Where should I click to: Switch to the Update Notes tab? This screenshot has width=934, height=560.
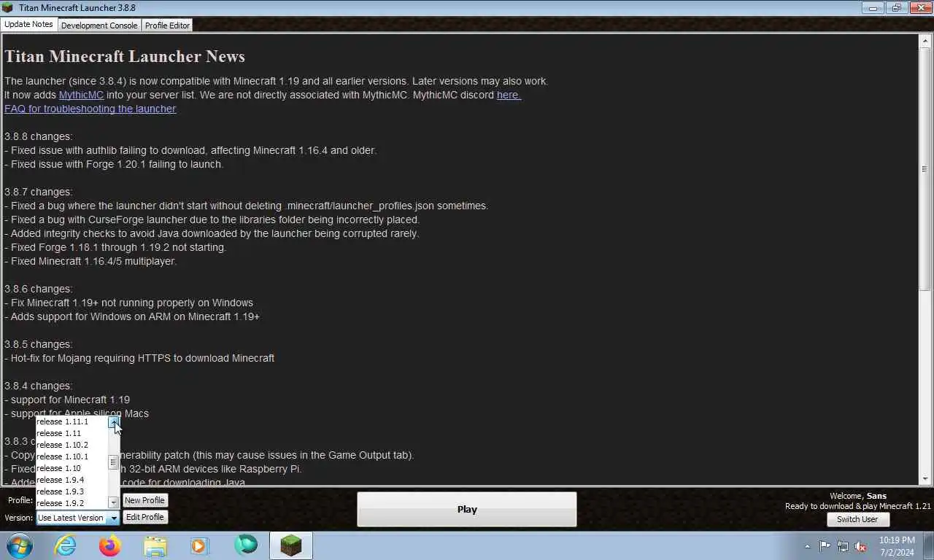click(x=28, y=24)
